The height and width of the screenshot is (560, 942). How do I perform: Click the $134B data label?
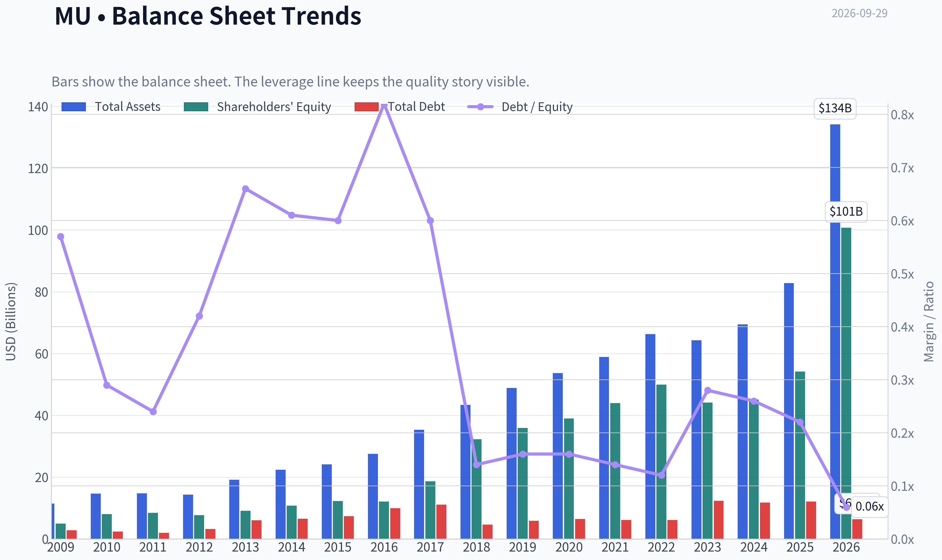click(835, 109)
